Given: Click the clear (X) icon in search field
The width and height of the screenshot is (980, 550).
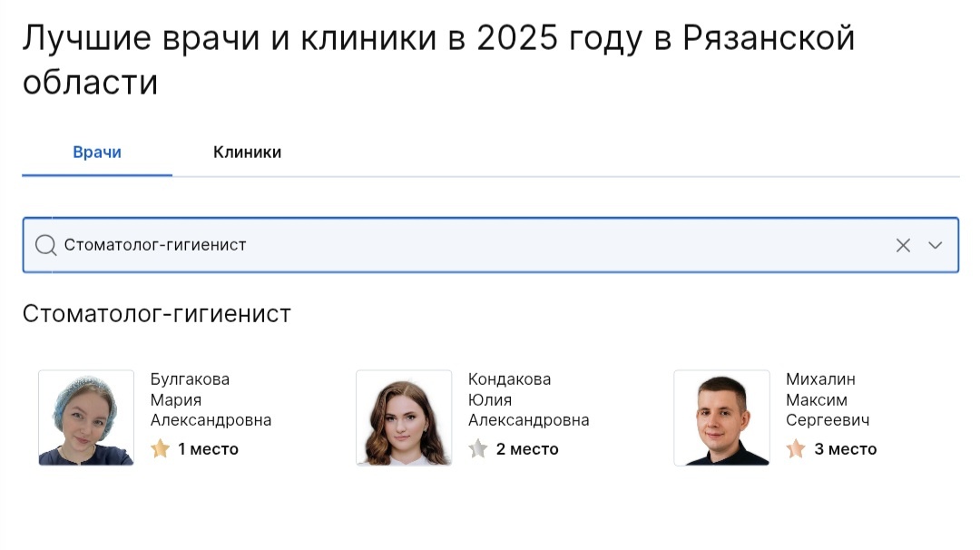Looking at the screenshot, I should click(904, 245).
